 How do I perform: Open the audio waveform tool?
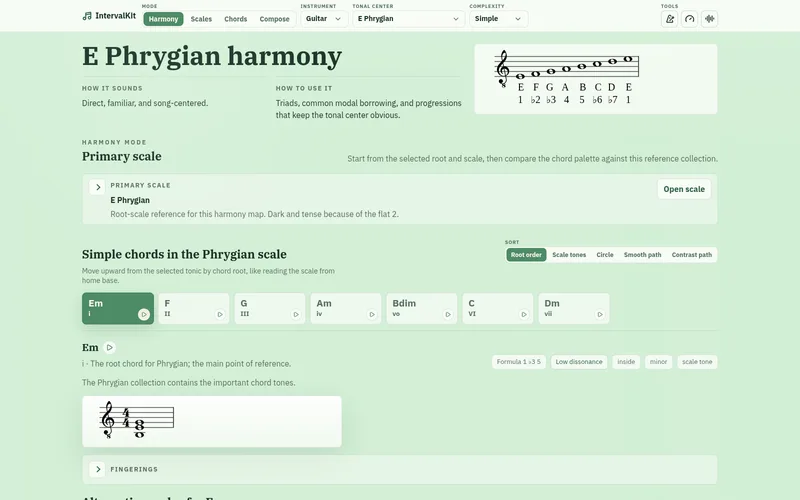(x=709, y=19)
